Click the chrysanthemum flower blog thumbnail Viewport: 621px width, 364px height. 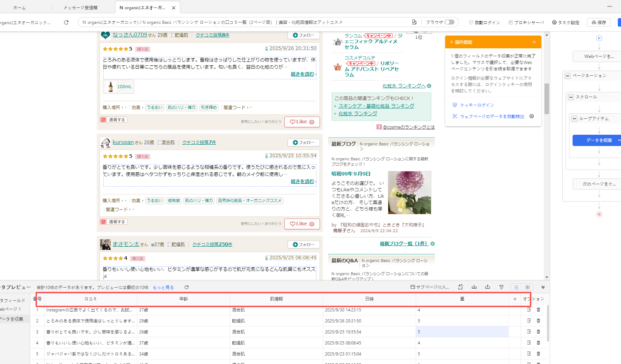(x=409, y=193)
